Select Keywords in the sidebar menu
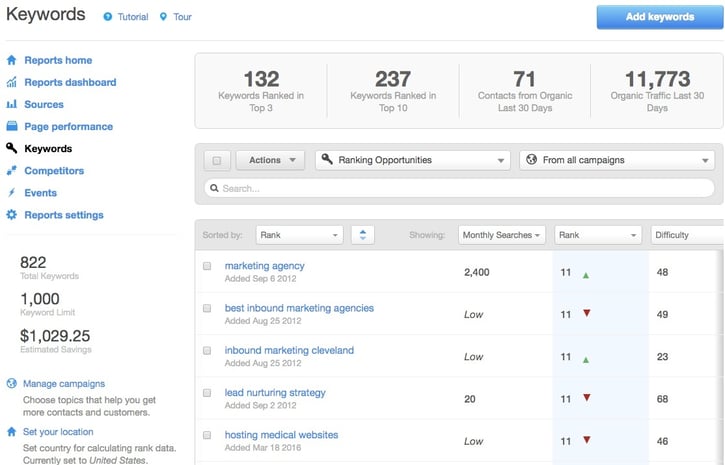This screenshot has width=725, height=465. click(x=48, y=148)
